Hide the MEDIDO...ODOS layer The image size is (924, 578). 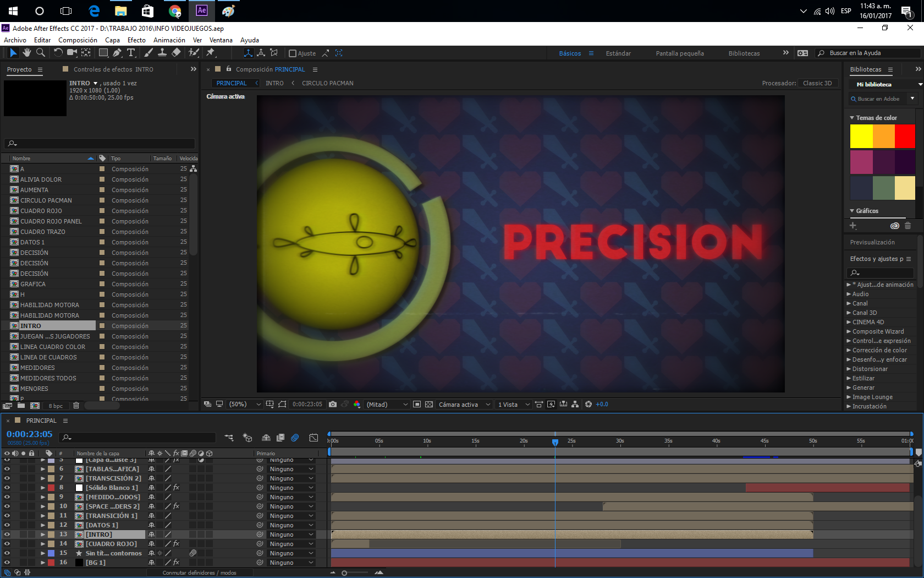(x=7, y=497)
